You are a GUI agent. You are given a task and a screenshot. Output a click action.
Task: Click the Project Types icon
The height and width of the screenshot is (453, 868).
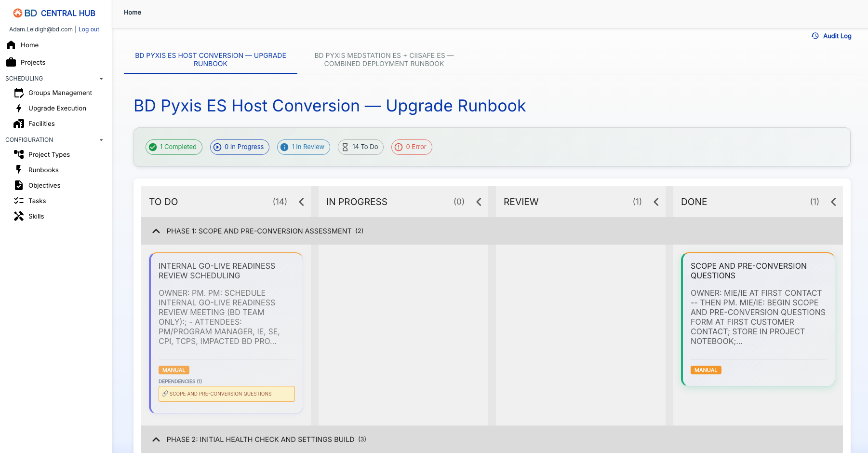(19, 154)
